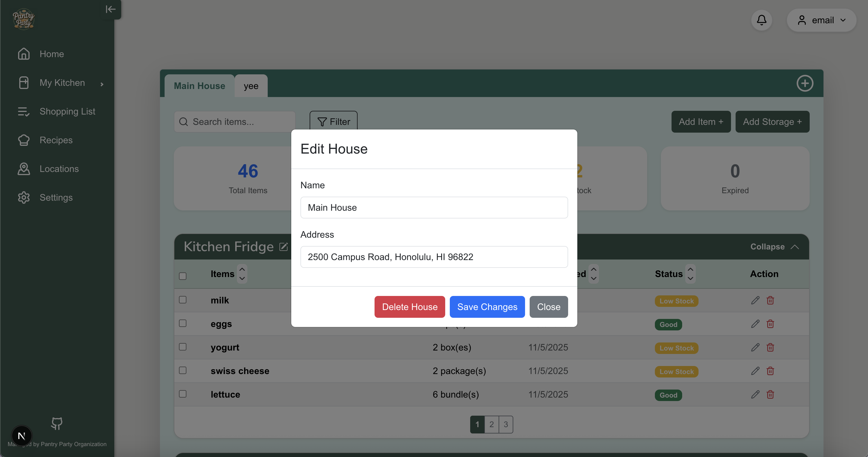Edit the yogurt item with pencil icon
Screen dimensions: 868x457
pos(755,347)
